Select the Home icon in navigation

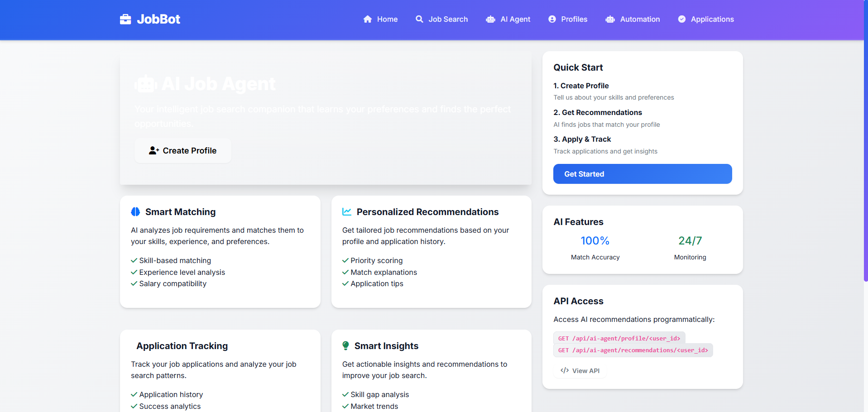pyautogui.click(x=368, y=19)
